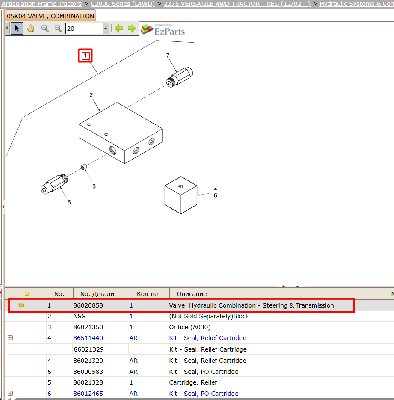Viewport: 394px width, 400px height.
Task: Click callout 1 in the diagram
Action: click(x=85, y=56)
